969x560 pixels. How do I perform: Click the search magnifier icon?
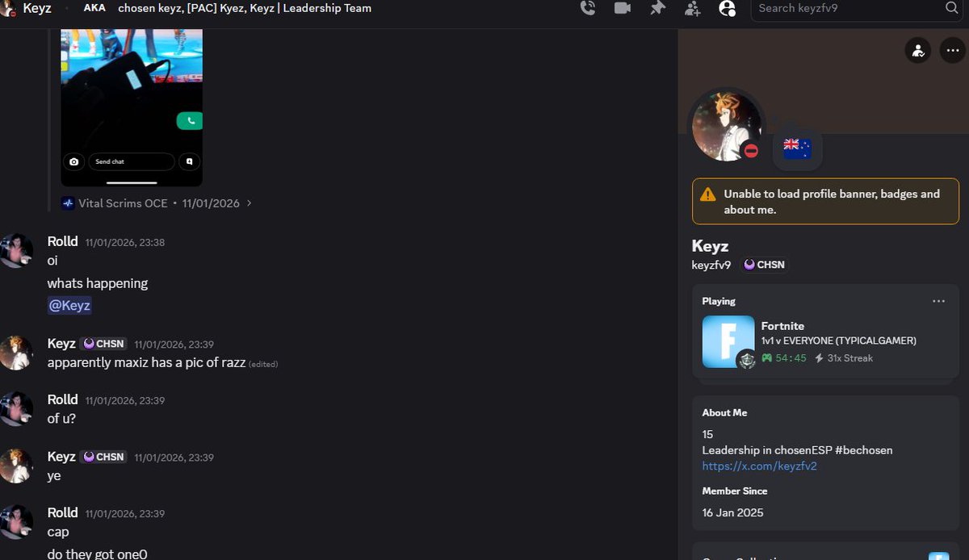951,8
